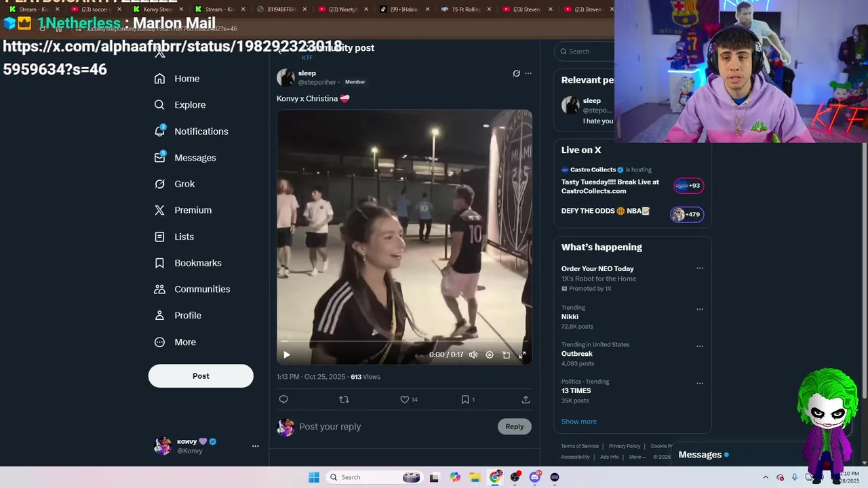Viewport: 868px width, 488px height.
Task: Click sleep's avatar on the post
Action: [285, 78]
